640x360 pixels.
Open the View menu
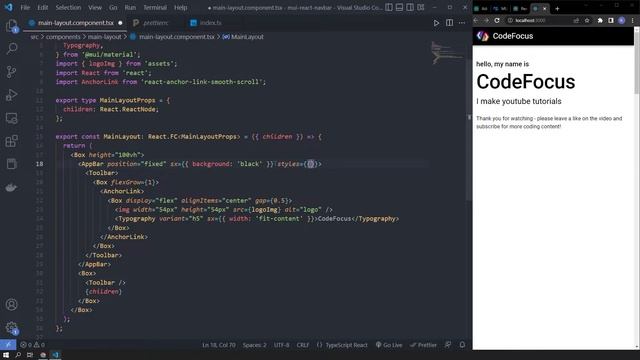tap(95, 7)
